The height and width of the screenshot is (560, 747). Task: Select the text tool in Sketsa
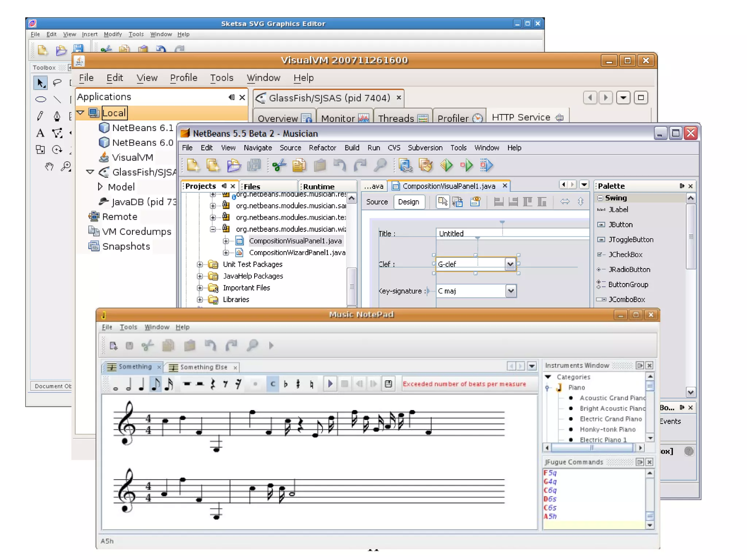[x=40, y=133]
